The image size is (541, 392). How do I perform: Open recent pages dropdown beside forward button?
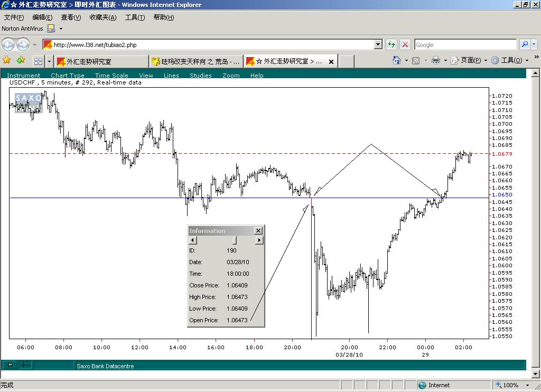click(34, 45)
